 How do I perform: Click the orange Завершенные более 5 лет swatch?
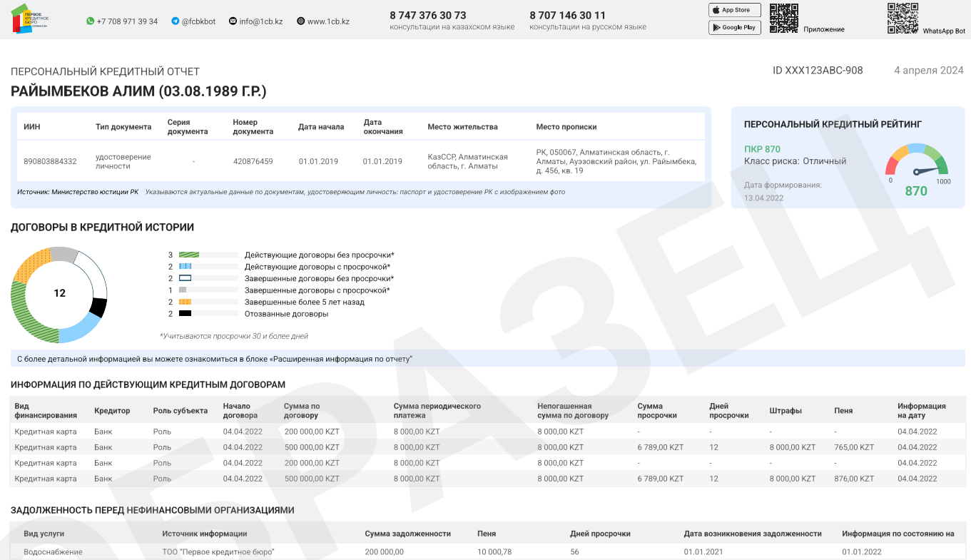(185, 302)
